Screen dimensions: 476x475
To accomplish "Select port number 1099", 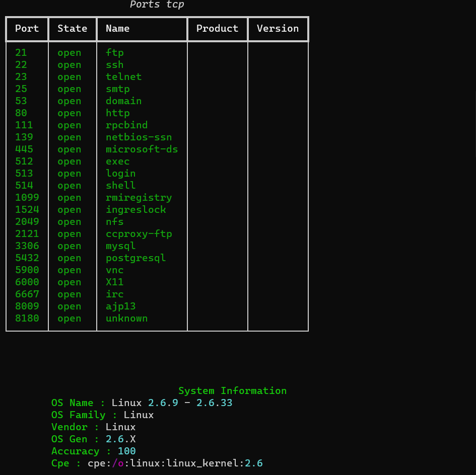I will coord(27,197).
